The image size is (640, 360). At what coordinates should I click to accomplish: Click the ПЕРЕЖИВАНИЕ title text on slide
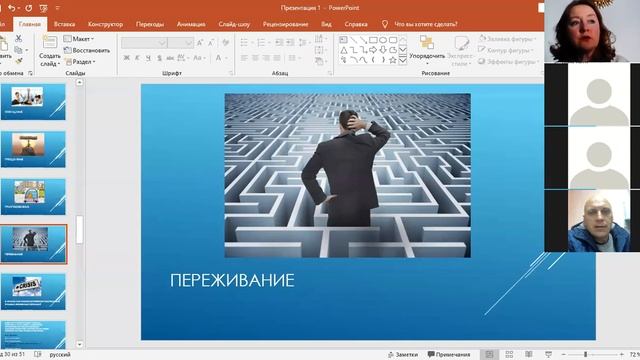(x=232, y=280)
